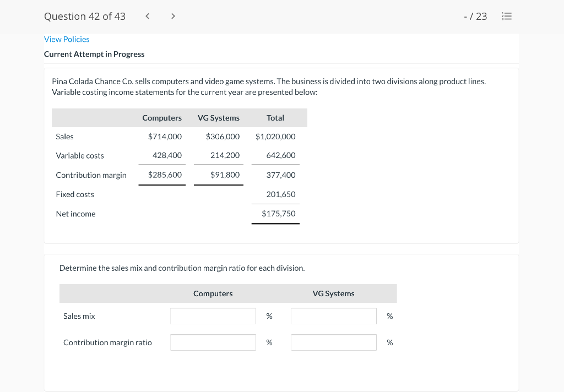
Task: Select the VG Systems sales value $306,000
Action: 223,137
